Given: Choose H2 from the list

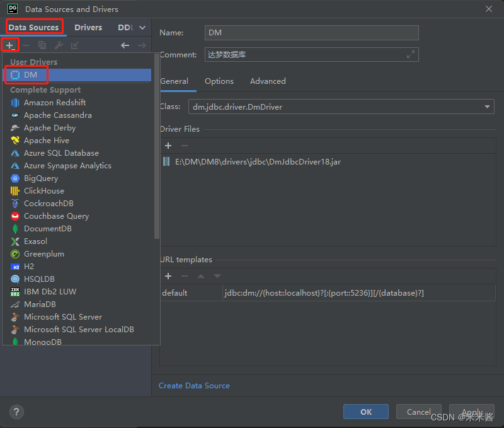Looking at the screenshot, I should pyautogui.click(x=77, y=266).
